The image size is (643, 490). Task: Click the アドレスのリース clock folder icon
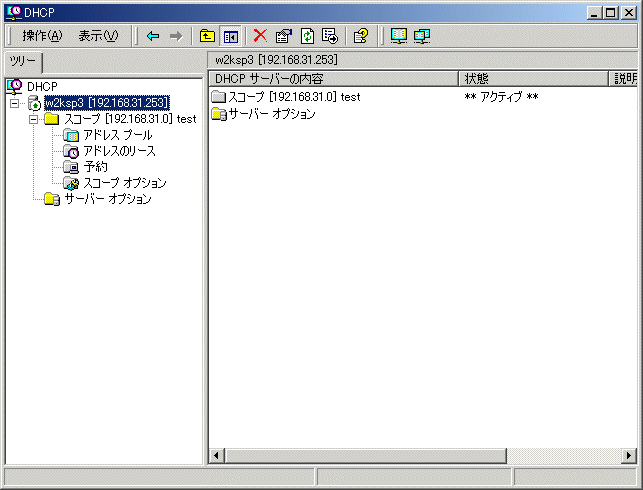coord(71,151)
